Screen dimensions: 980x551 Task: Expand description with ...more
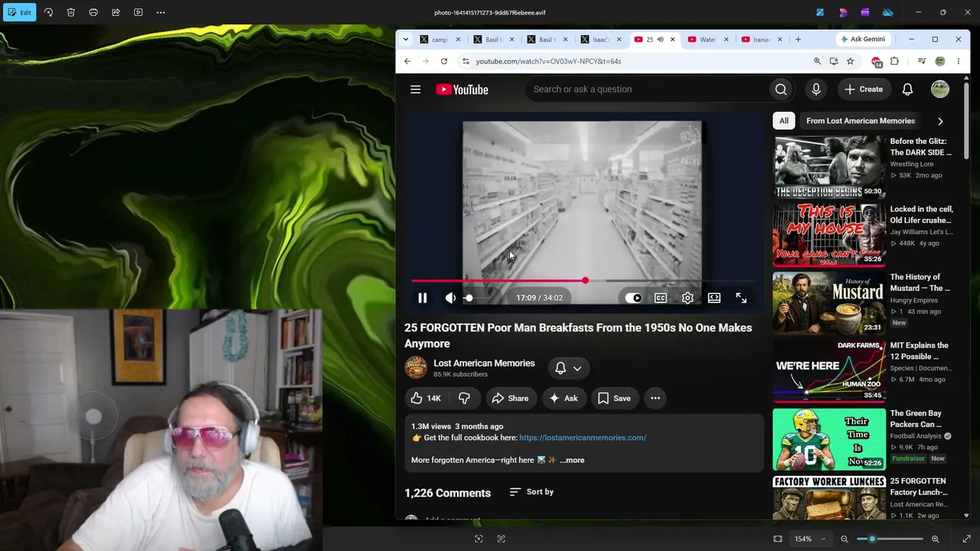click(572, 460)
